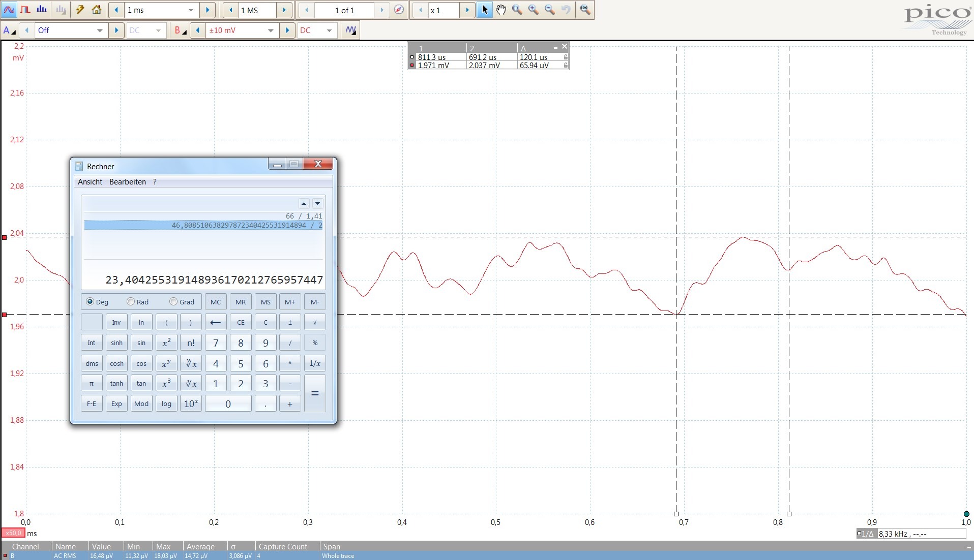Screen dimensions: 974x560
Task: Increase timebase with right arrow
Action: click(x=208, y=10)
